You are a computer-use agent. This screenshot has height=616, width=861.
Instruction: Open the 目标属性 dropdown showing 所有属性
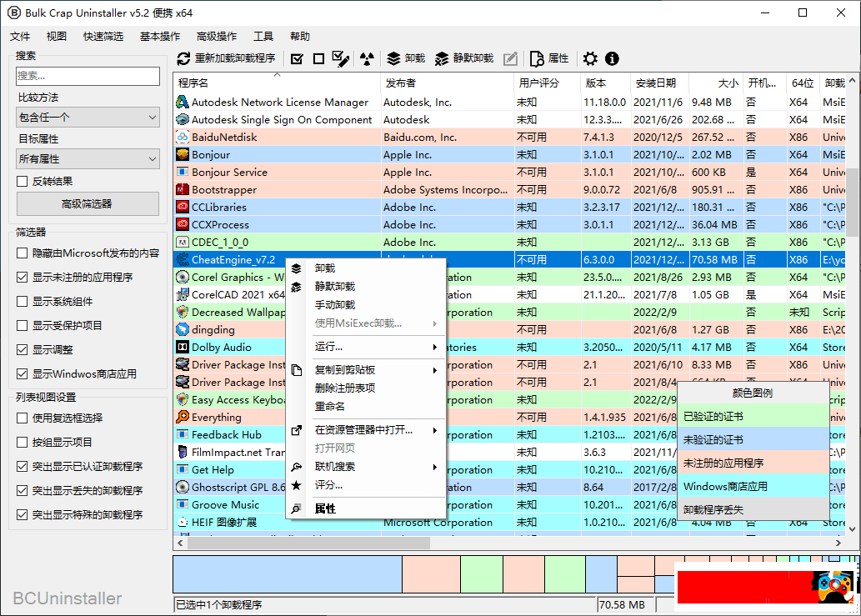[x=88, y=158]
